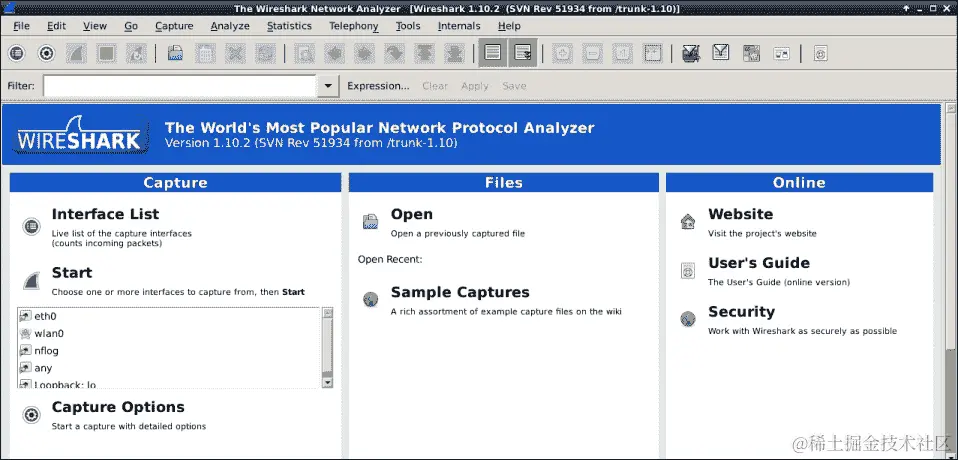
Task: Open the Tools menu
Action: pyautogui.click(x=408, y=26)
